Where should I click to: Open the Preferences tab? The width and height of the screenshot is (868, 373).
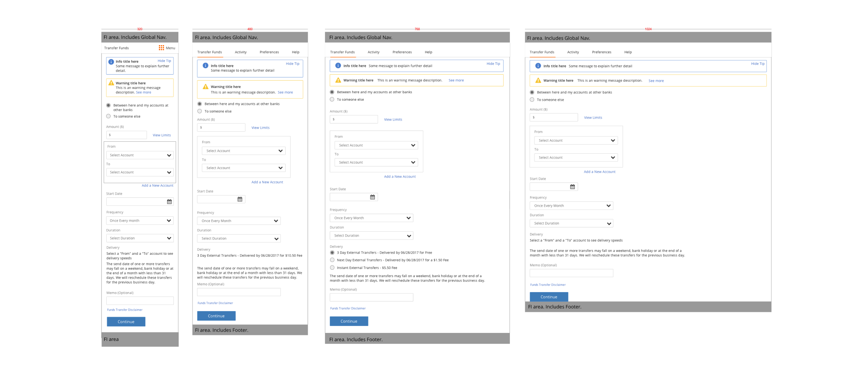[269, 52]
